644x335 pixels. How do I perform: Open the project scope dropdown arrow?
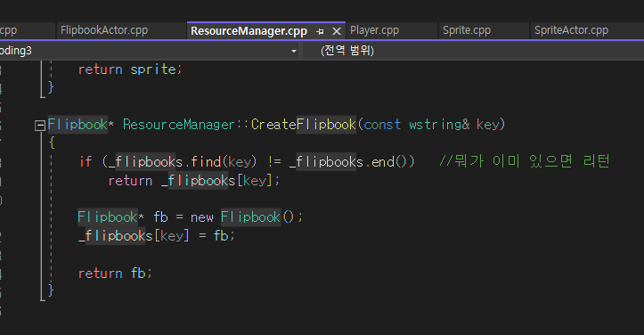pyautogui.click(x=294, y=51)
